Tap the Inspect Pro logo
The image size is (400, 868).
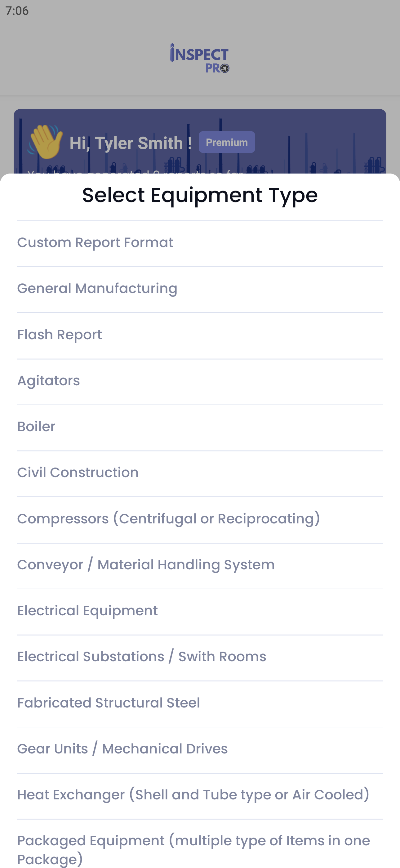(200, 58)
